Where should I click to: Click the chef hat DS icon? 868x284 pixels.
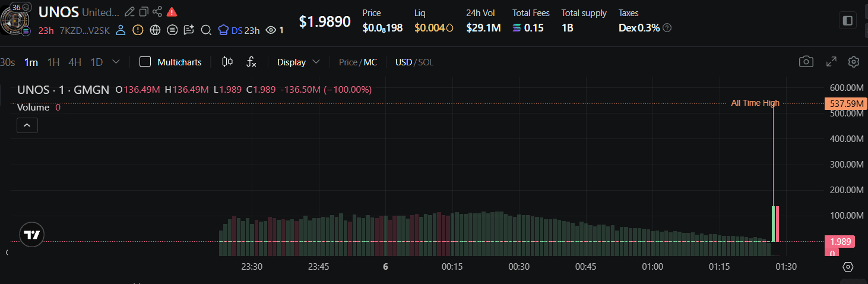[224, 30]
